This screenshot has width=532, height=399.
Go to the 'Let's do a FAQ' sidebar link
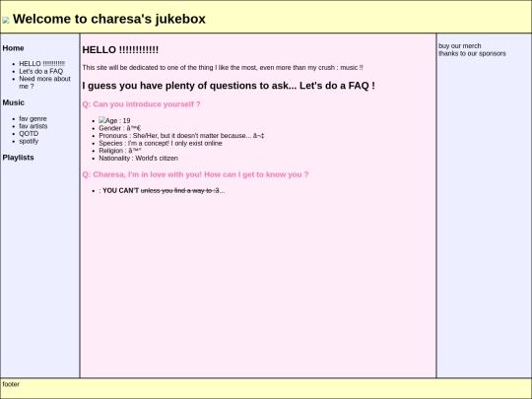point(40,71)
